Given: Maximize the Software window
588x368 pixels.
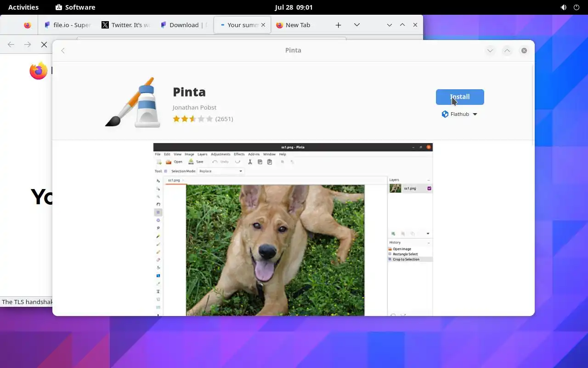Looking at the screenshot, I should pos(507,51).
